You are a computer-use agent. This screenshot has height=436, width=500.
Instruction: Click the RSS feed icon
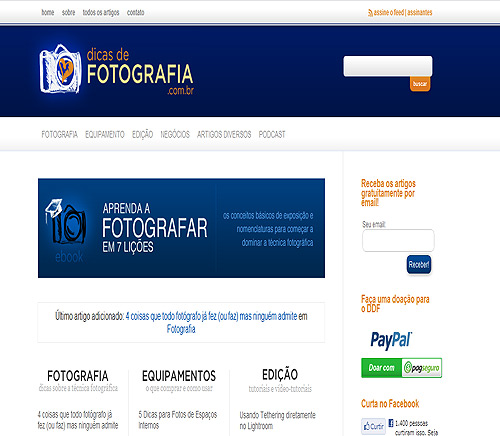click(x=370, y=13)
